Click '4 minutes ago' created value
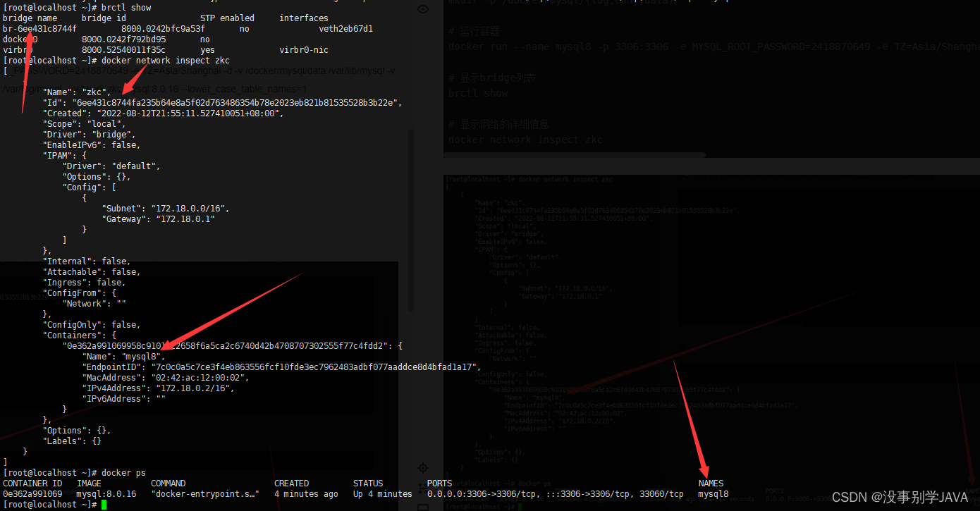 (x=306, y=494)
